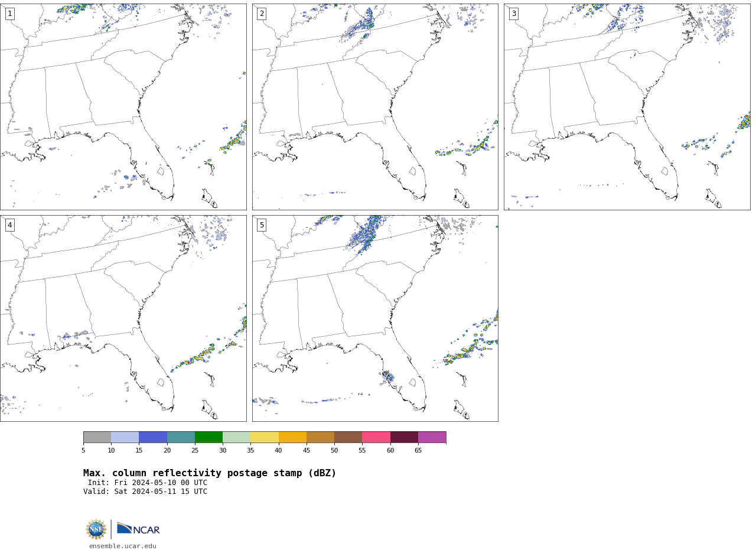Open ensemble member 1 reflectivity map
This screenshot has width=756, height=553.
(123, 107)
